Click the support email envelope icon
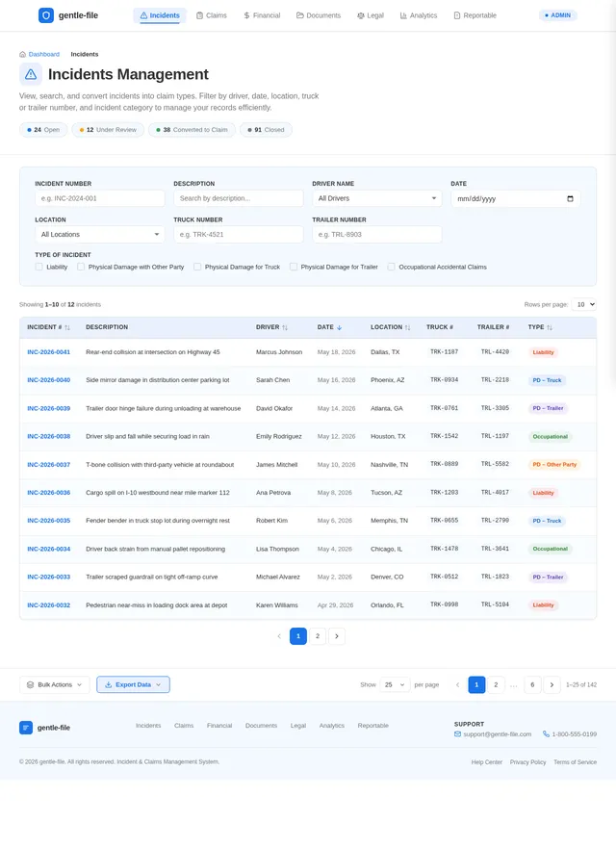The image size is (616, 848). point(457,733)
